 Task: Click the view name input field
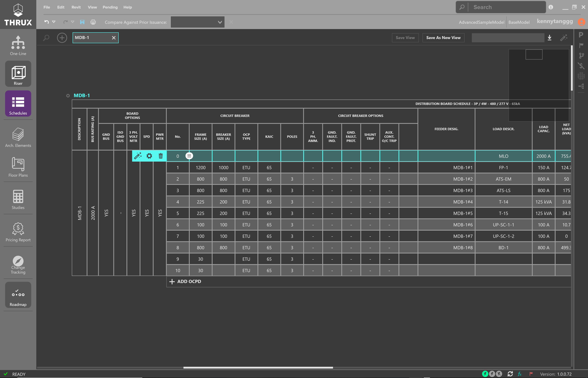[x=508, y=38]
